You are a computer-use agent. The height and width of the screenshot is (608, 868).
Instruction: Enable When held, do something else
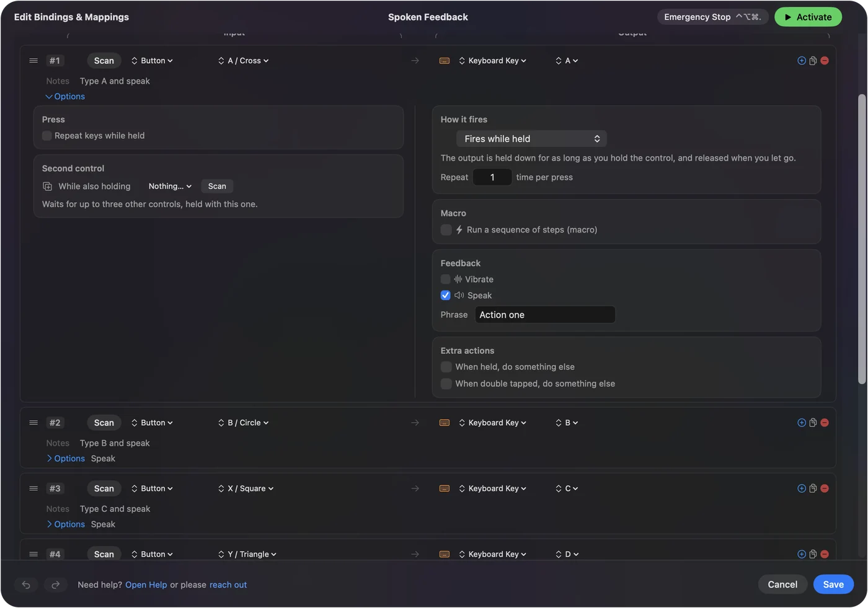pyautogui.click(x=446, y=367)
